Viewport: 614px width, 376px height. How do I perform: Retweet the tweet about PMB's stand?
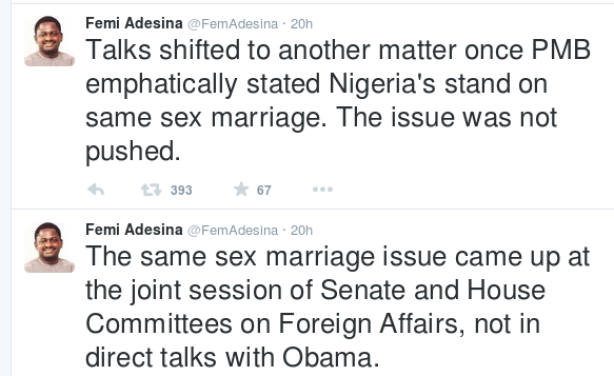[151, 190]
